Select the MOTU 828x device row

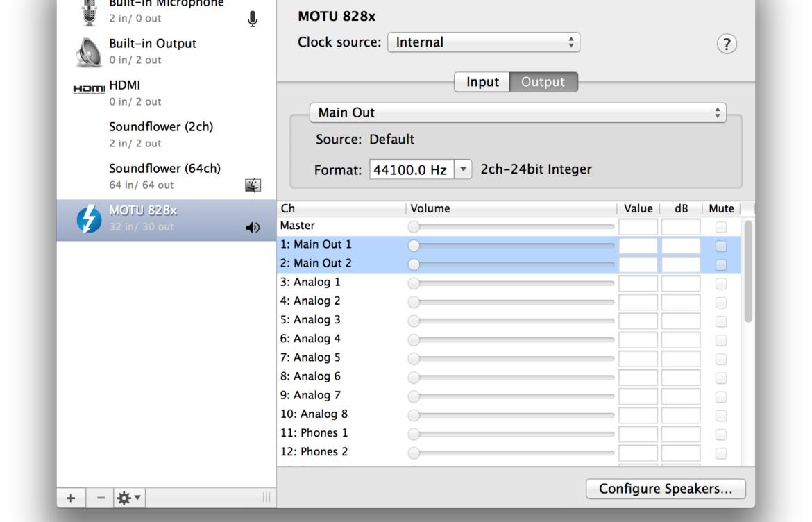tap(167, 220)
